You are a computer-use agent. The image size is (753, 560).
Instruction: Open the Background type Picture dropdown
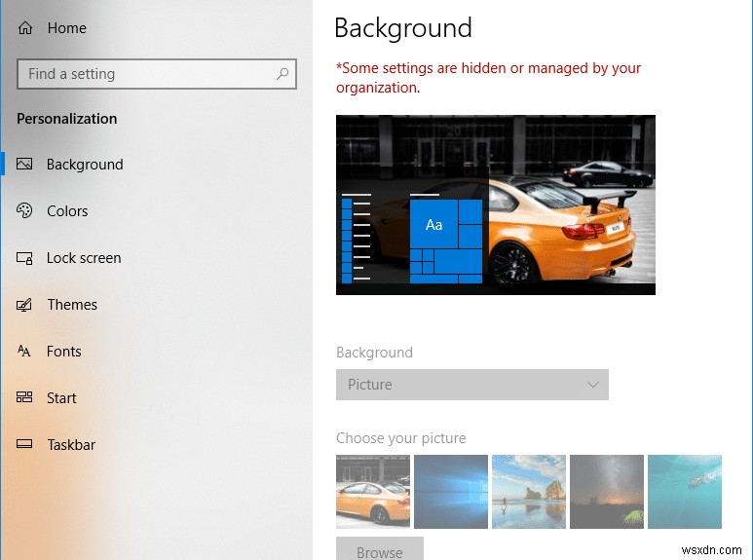[472, 385]
